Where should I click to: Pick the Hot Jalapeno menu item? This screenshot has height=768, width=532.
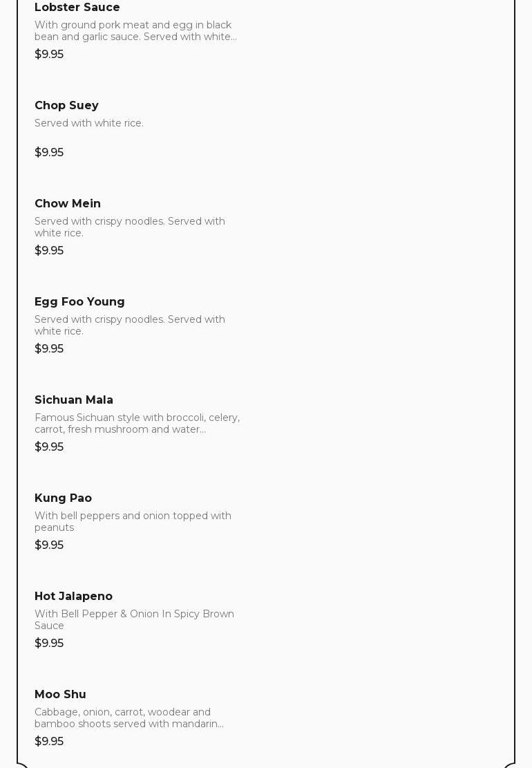click(x=73, y=597)
